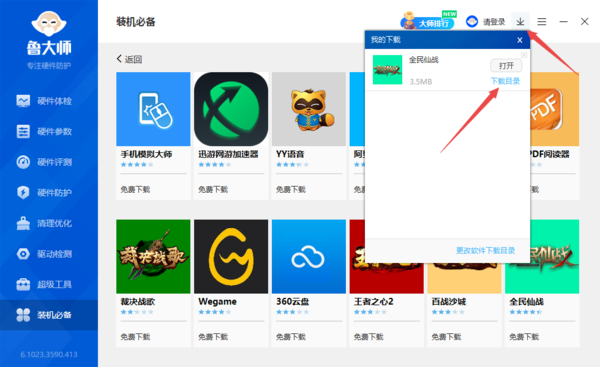Open the 手机模拟大师 app icon

point(153,109)
